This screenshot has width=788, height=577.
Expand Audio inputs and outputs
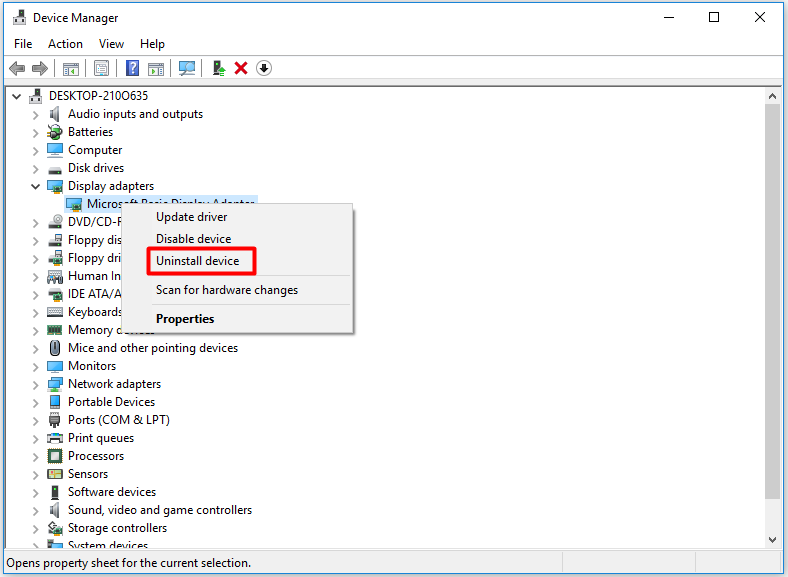click(x=35, y=115)
